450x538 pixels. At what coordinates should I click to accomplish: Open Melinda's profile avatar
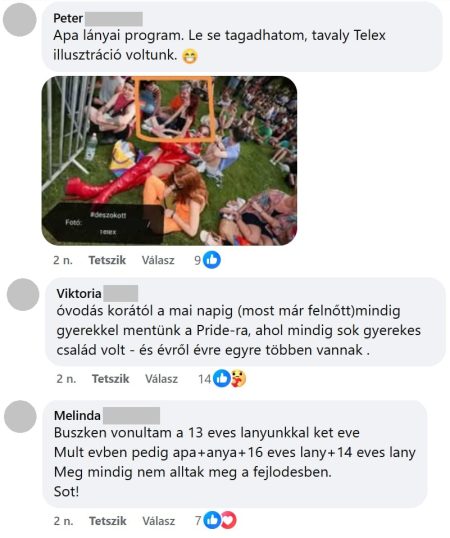20,417
